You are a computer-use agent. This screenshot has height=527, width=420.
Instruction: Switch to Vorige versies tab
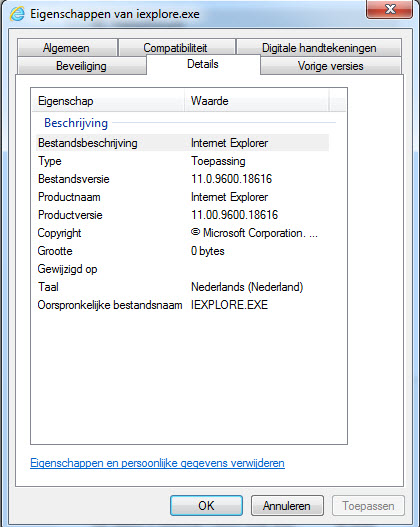pyautogui.click(x=331, y=66)
